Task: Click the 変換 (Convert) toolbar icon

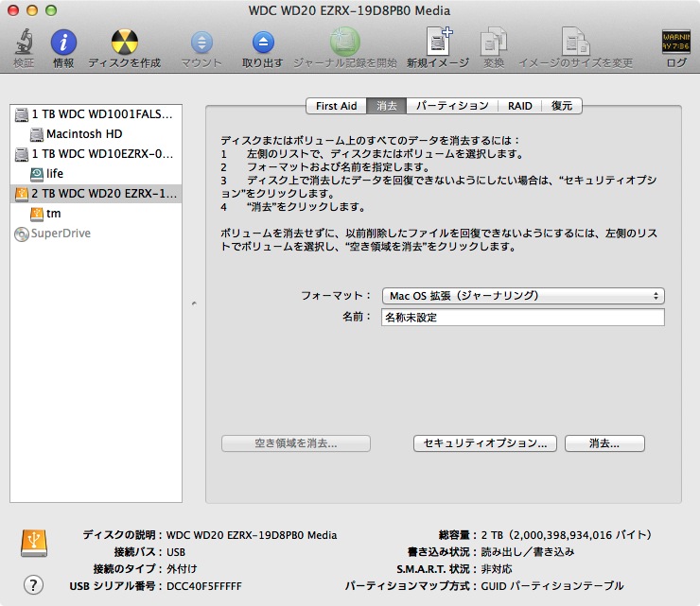Action: [494, 43]
